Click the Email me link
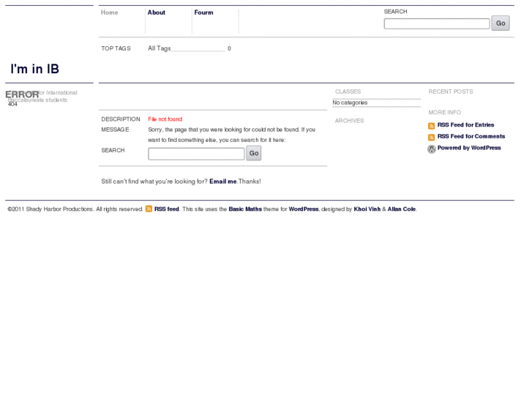 click(x=223, y=182)
